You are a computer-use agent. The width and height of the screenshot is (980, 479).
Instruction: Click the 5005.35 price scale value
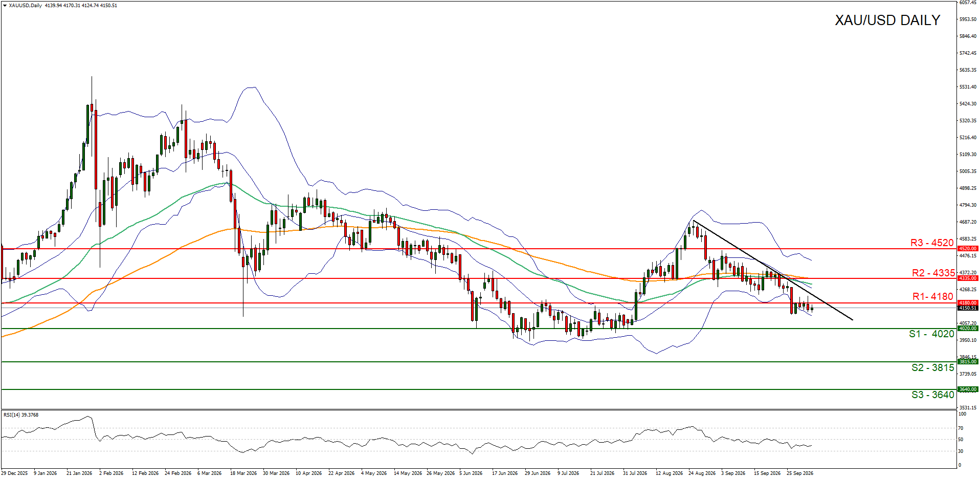click(968, 171)
